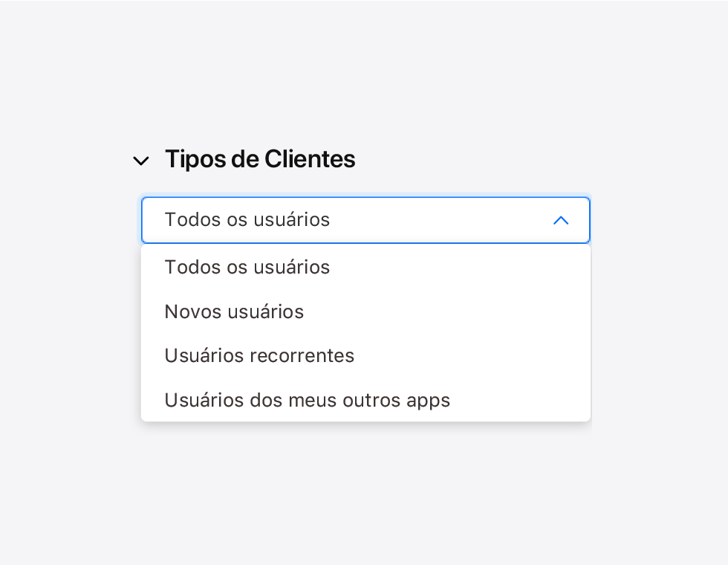Select "Novos usuários" from the list
The width and height of the screenshot is (728, 565).
365,311
